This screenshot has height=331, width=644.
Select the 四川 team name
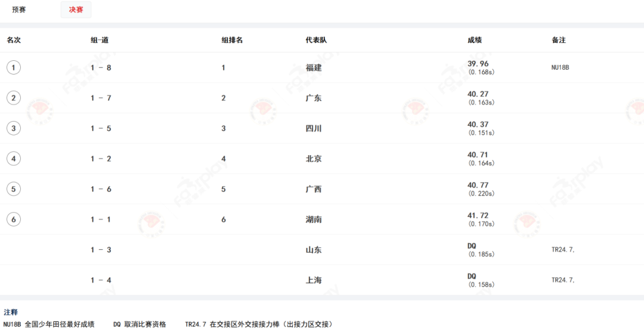pos(314,129)
